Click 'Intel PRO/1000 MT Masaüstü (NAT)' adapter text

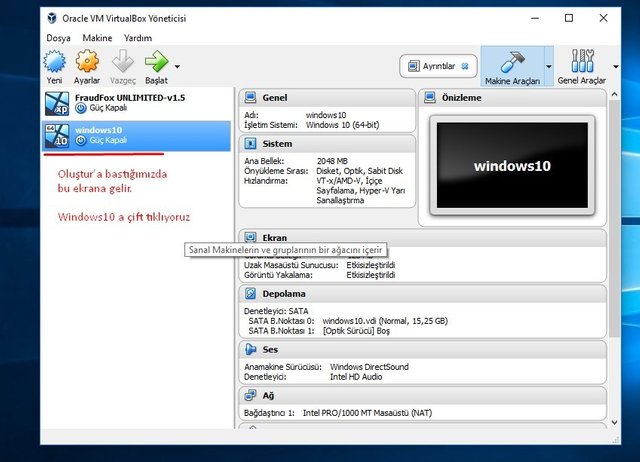(x=367, y=413)
